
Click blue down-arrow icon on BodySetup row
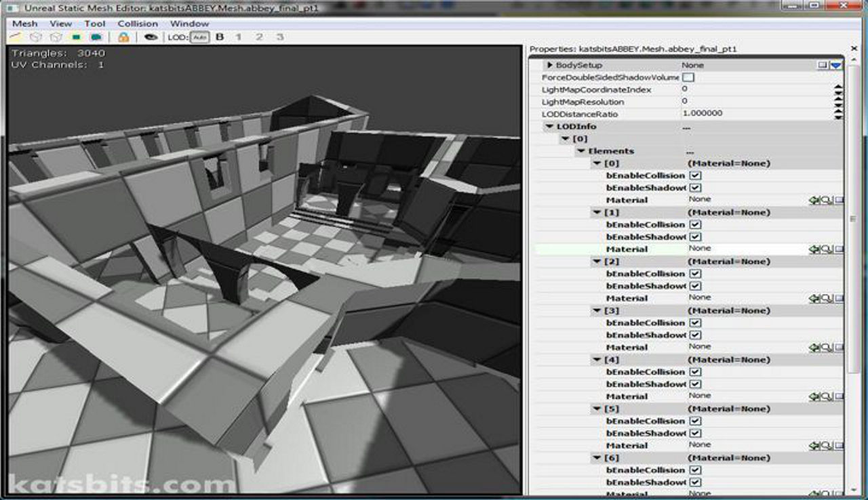click(x=836, y=66)
